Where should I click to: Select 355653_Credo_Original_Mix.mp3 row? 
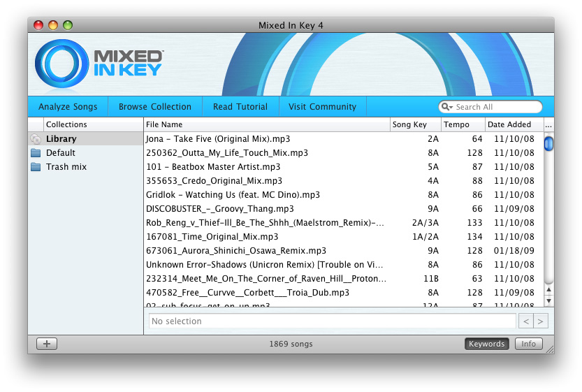click(344, 181)
